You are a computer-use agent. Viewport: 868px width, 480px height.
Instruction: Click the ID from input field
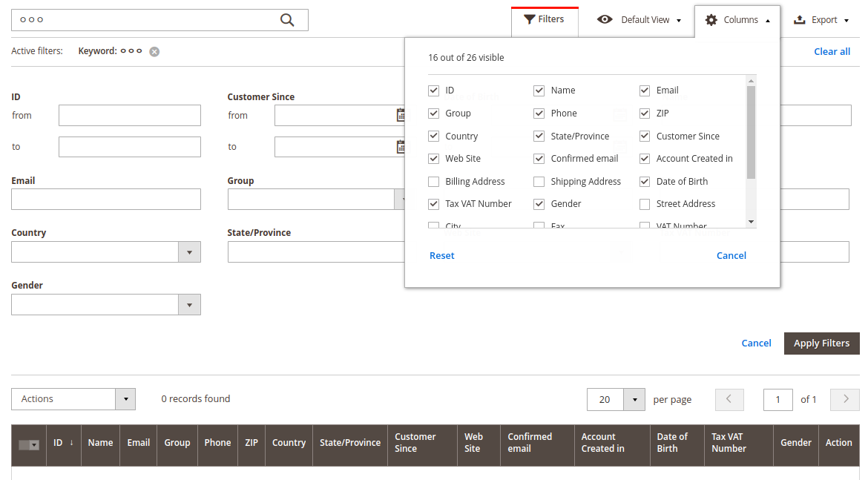coord(130,116)
